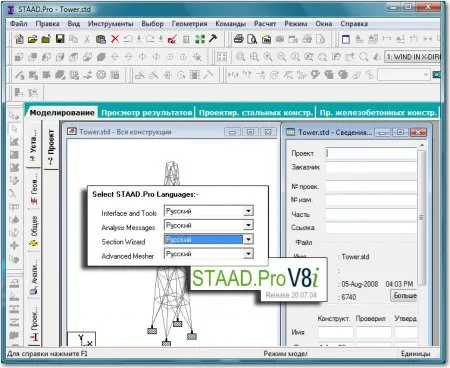Screen dimensions: 450x368
Task: Open the Инструменты menu
Action: coord(111,24)
